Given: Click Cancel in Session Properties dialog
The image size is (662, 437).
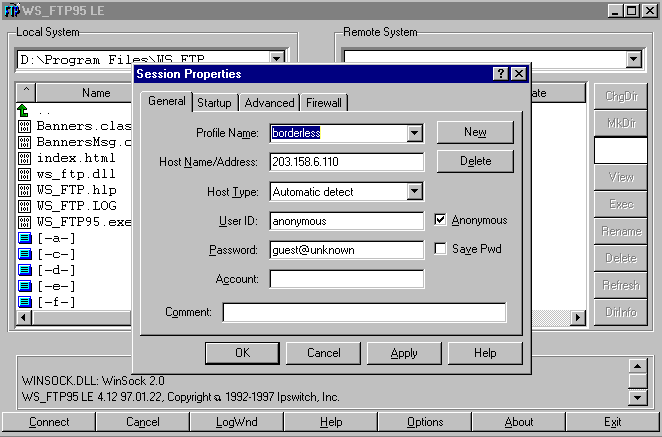Looking at the screenshot, I should pos(323,353).
